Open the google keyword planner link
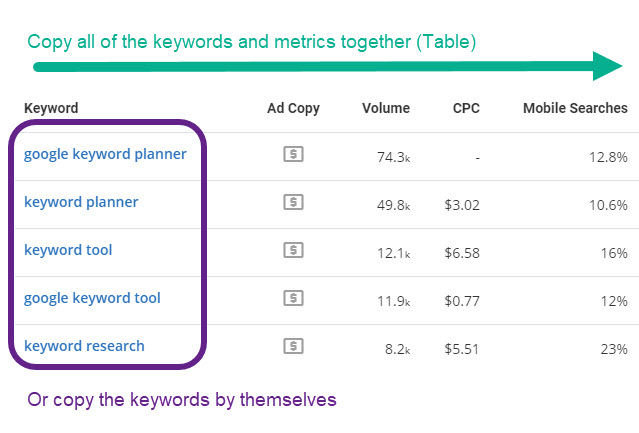Viewport: 639px width, 433px height. click(105, 154)
